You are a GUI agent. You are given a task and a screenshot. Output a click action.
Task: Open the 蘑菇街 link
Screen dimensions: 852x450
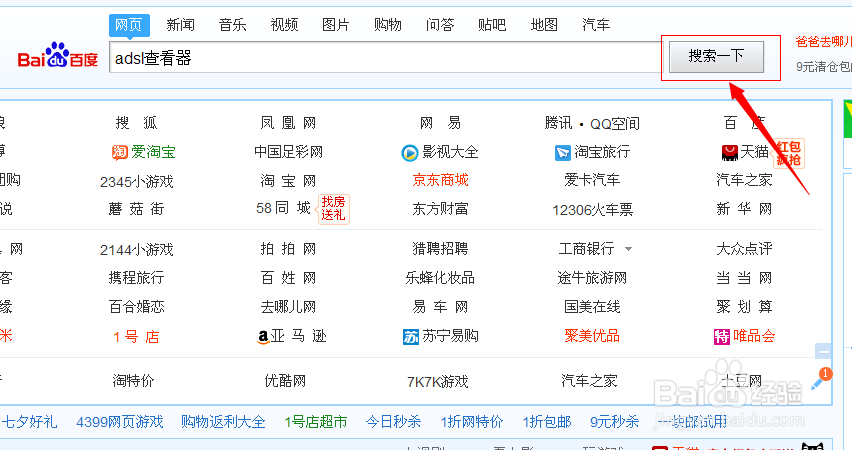pyautogui.click(x=136, y=209)
